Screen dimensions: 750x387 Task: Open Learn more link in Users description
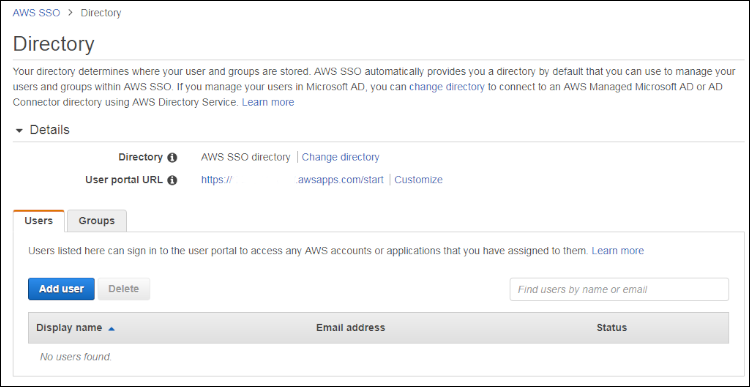click(618, 251)
